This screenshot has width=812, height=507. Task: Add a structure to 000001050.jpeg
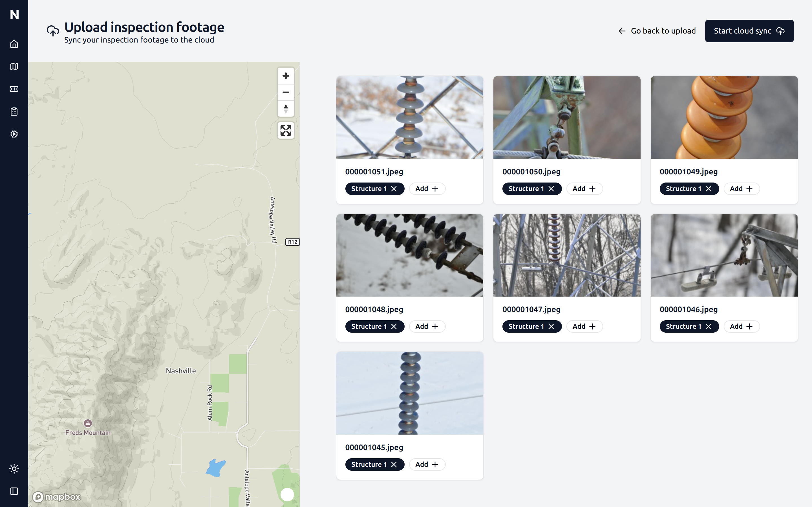[584, 188]
